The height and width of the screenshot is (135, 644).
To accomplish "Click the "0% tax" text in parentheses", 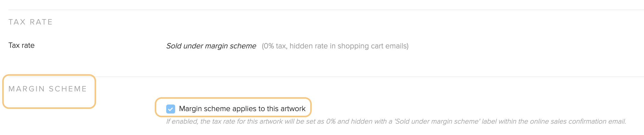I will 275,46.
